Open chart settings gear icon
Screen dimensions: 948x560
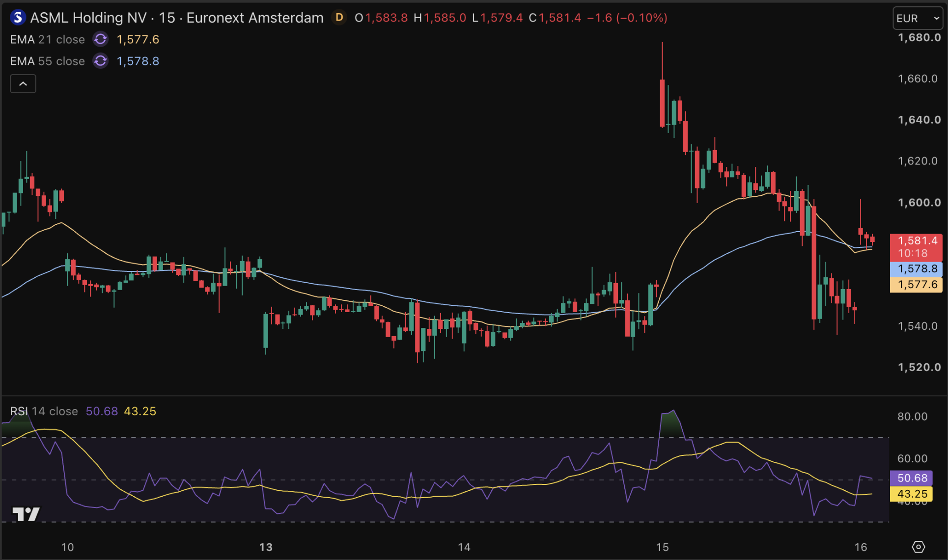coord(918,546)
